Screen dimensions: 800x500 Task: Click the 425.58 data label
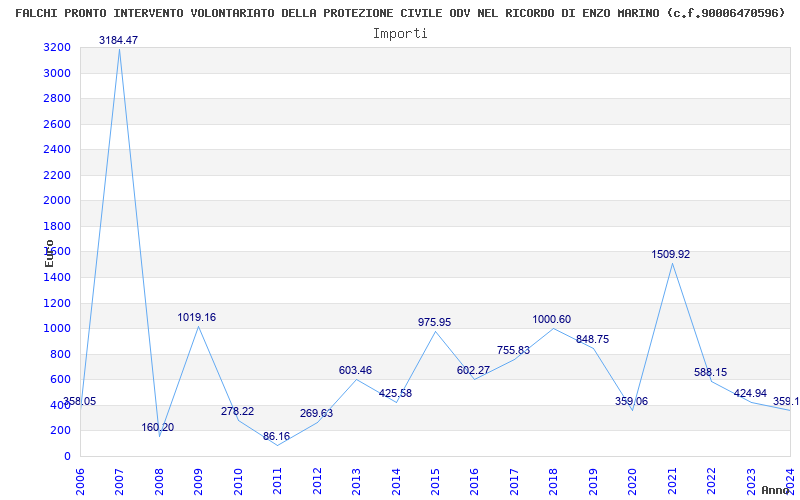[395, 393]
